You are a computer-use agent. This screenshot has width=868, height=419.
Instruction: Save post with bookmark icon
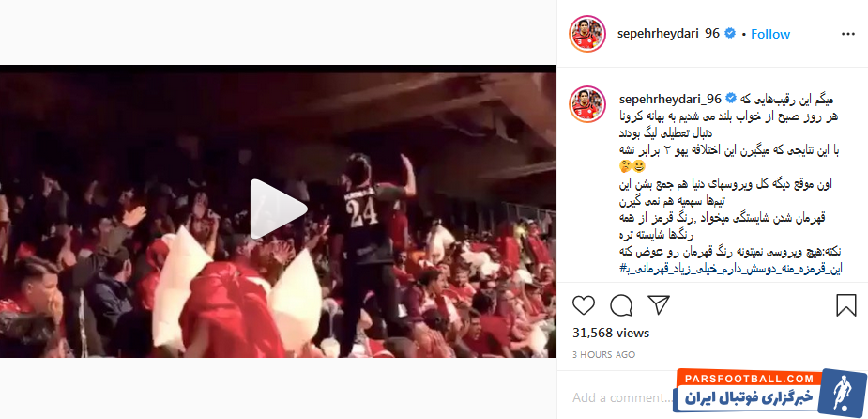(x=845, y=305)
